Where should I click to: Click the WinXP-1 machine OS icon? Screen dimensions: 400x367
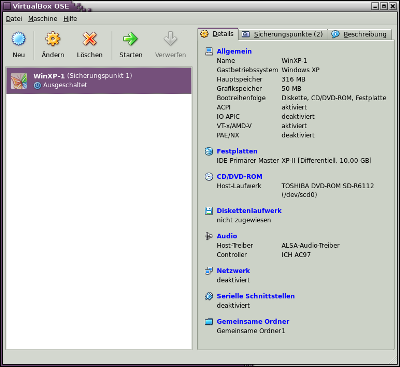click(x=19, y=81)
